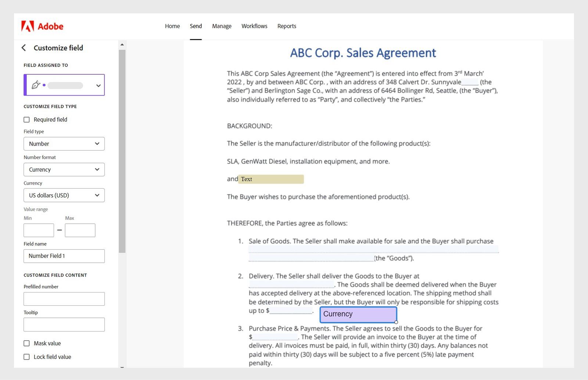
Task: Click the Adobe logo
Action: 42,26
